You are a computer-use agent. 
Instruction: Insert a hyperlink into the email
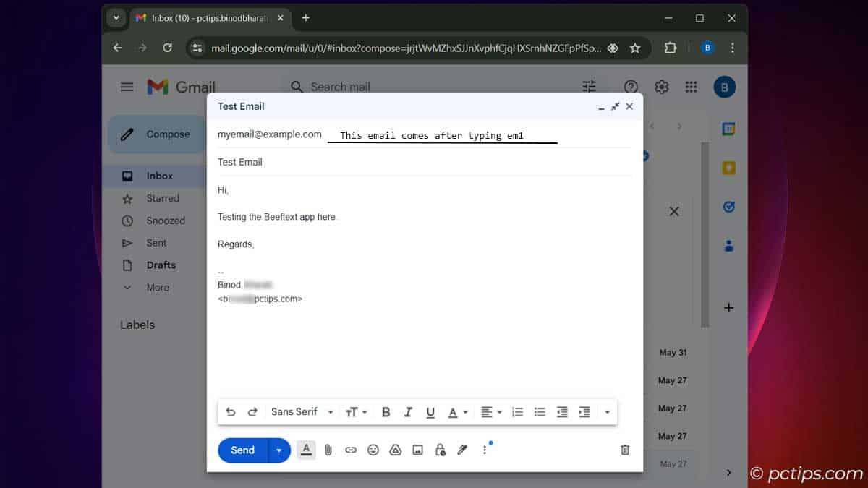click(x=351, y=450)
